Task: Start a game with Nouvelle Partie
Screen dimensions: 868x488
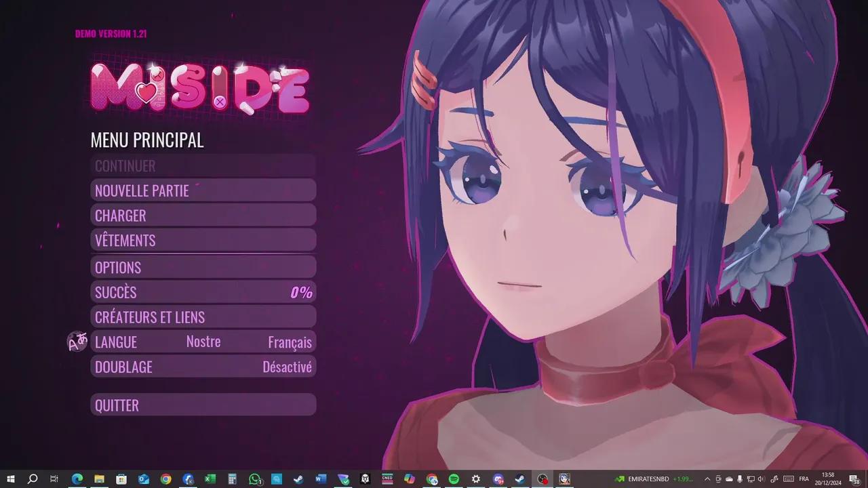Action: [203, 190]
